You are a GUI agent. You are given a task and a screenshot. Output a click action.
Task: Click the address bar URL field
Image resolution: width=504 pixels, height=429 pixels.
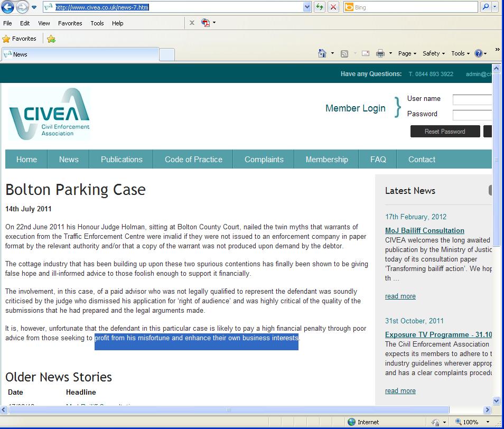173,7
